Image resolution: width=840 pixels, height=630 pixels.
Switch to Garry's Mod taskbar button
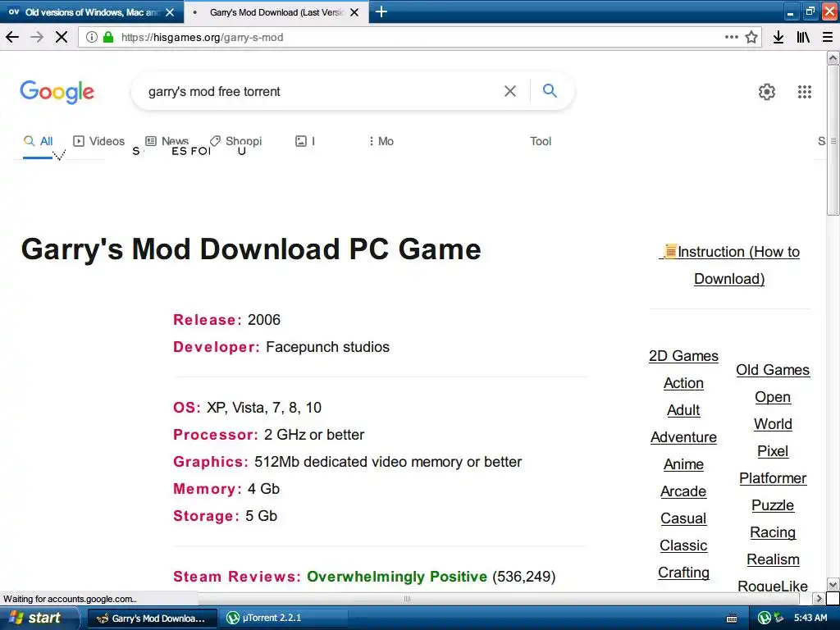[152, 619]
